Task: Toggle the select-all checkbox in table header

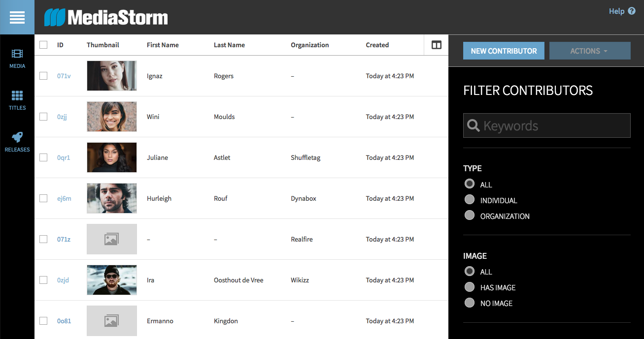Action: click(x=43, y=45)
